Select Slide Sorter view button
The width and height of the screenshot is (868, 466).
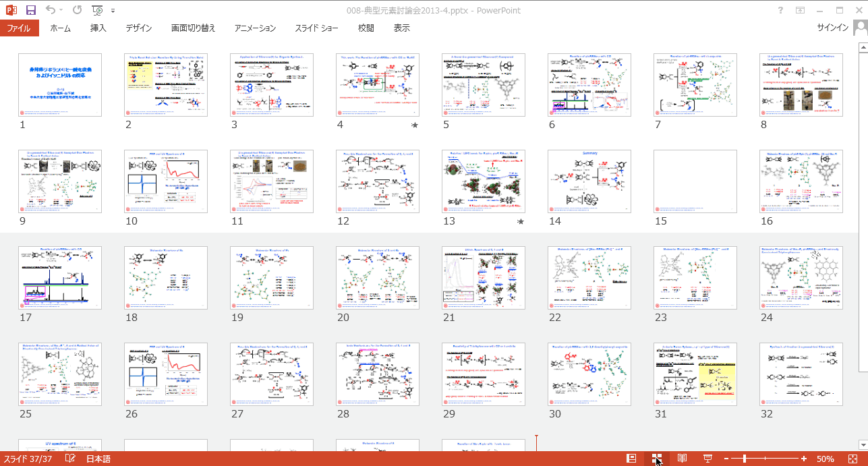click(657, 459)
